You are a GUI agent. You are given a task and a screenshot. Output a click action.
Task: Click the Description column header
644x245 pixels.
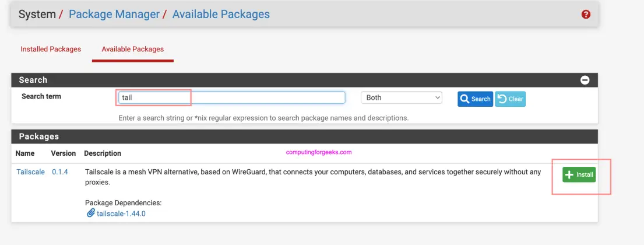[103, 153]
